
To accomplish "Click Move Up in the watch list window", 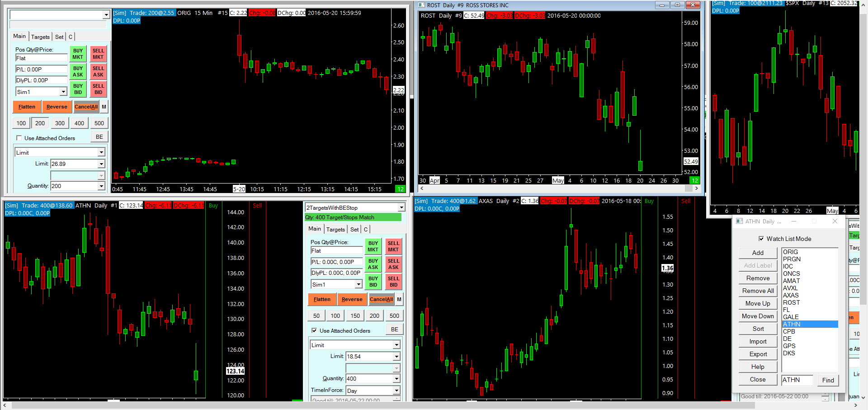I will click(x=758, y=303).
